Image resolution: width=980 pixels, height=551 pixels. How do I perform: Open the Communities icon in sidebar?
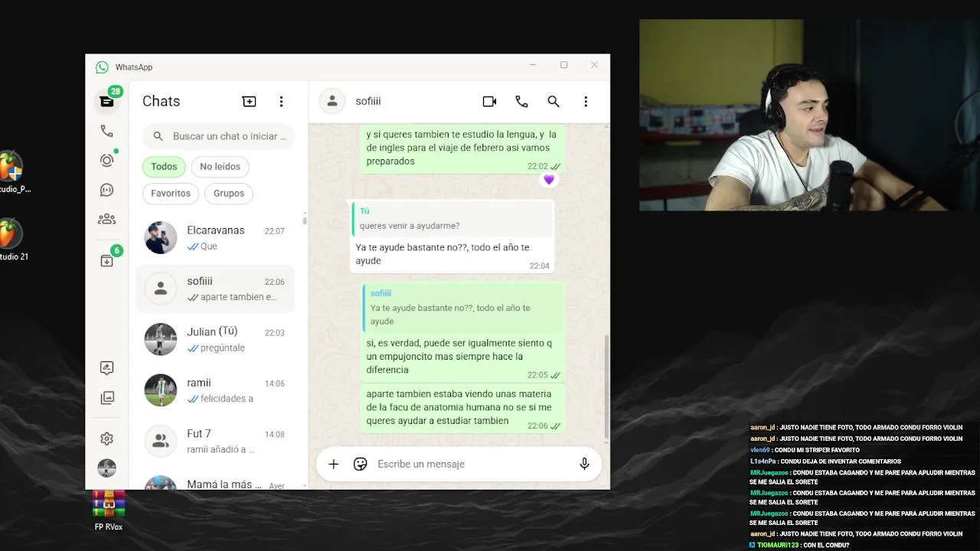point(106,219)
